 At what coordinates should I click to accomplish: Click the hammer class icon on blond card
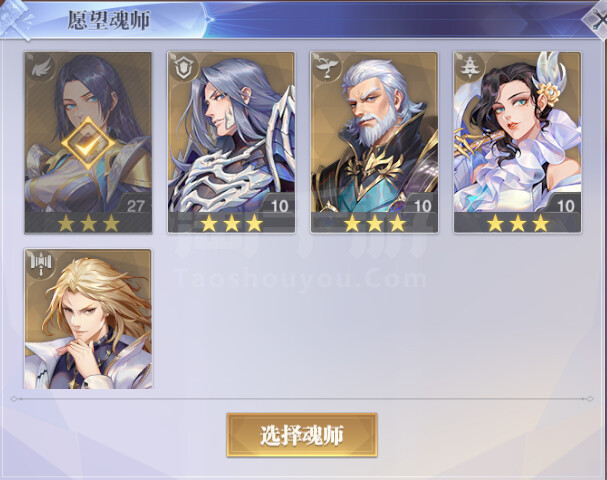[41, 263]
